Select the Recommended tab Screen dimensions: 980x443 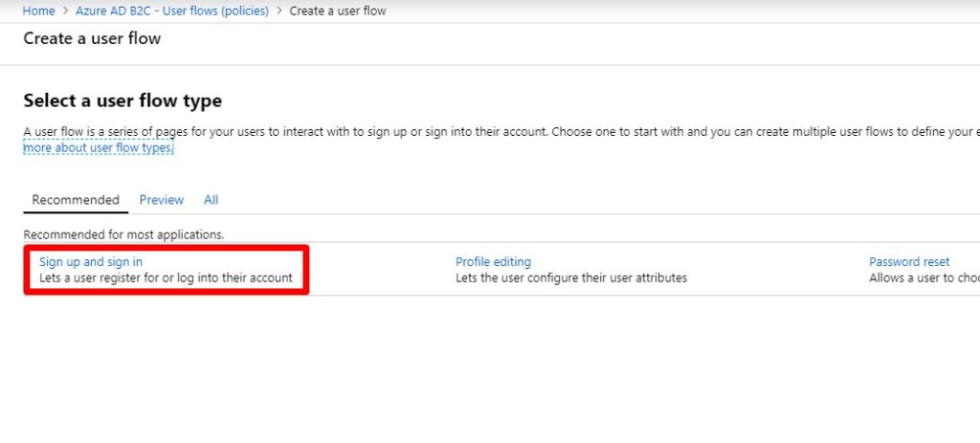coord(76,200)
